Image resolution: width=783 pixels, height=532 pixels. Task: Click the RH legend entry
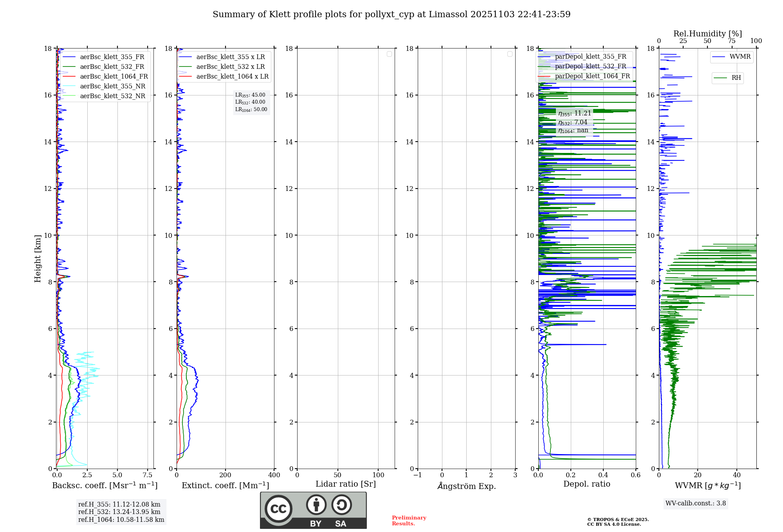tap(736, 78)
